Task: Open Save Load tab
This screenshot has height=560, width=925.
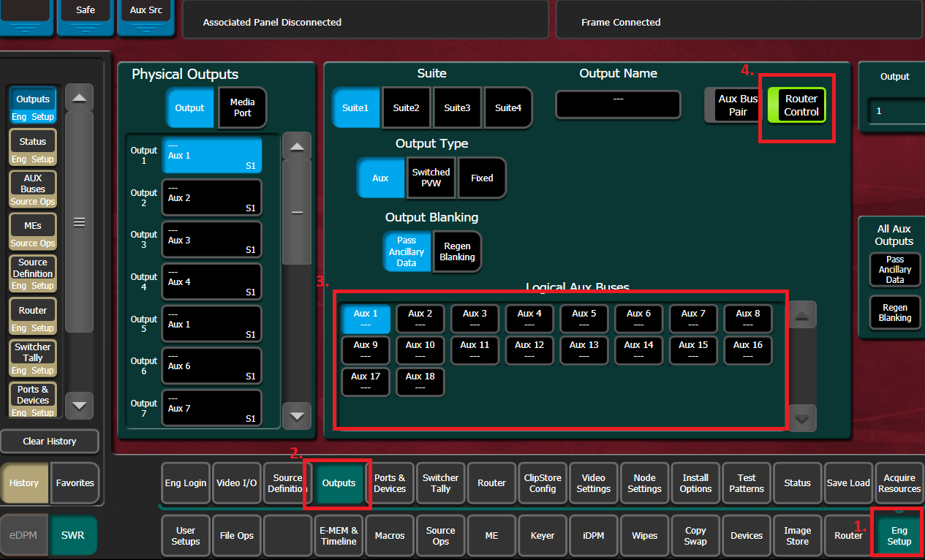Action: 848,483
